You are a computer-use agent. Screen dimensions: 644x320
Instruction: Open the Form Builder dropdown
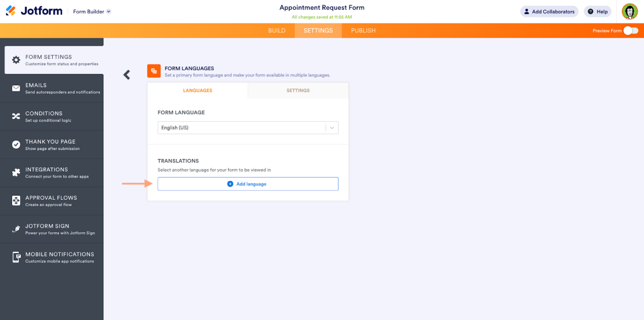point(91,11)
